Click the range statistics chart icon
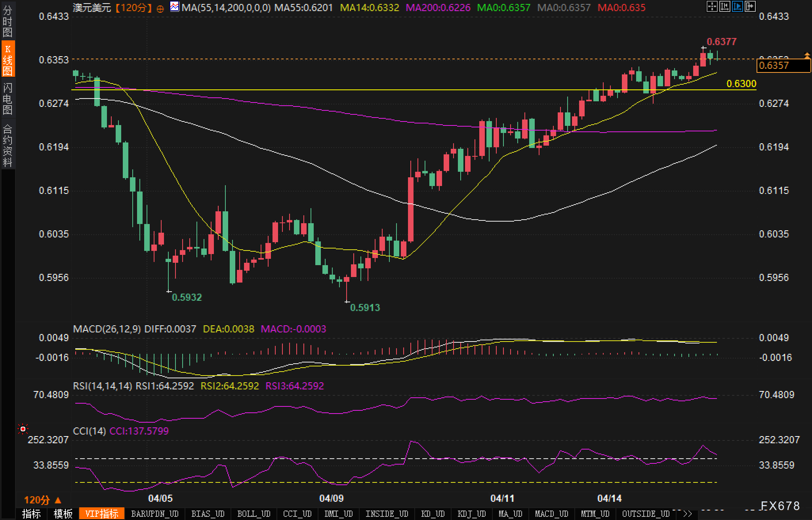Screen dimensions: 812x520 point(725,6)
